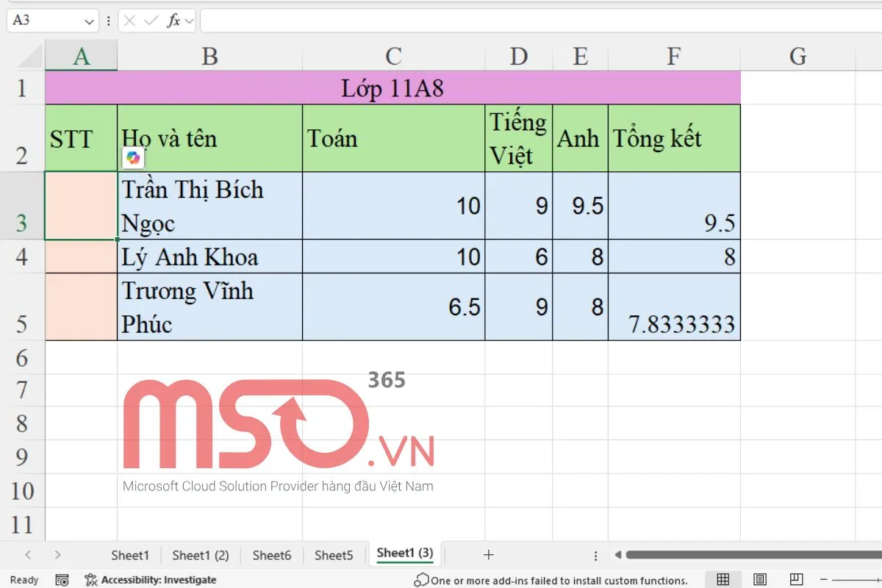The height and width of the screenshot is (588, 882).
Task: Click the Cancel (X) icon in formula bar
Action: click(x=130, y=21)
